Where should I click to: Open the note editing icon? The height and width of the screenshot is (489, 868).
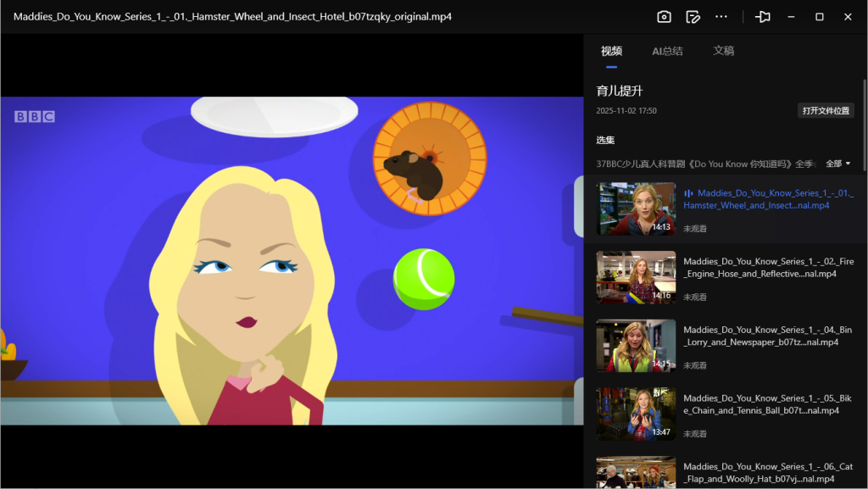click(693, 17)
